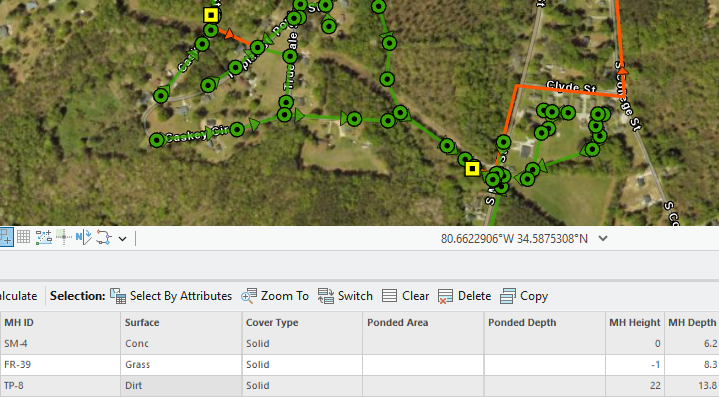Click the ground to grid correction N icon
The image size is (719, 397).
click(83, 237)
